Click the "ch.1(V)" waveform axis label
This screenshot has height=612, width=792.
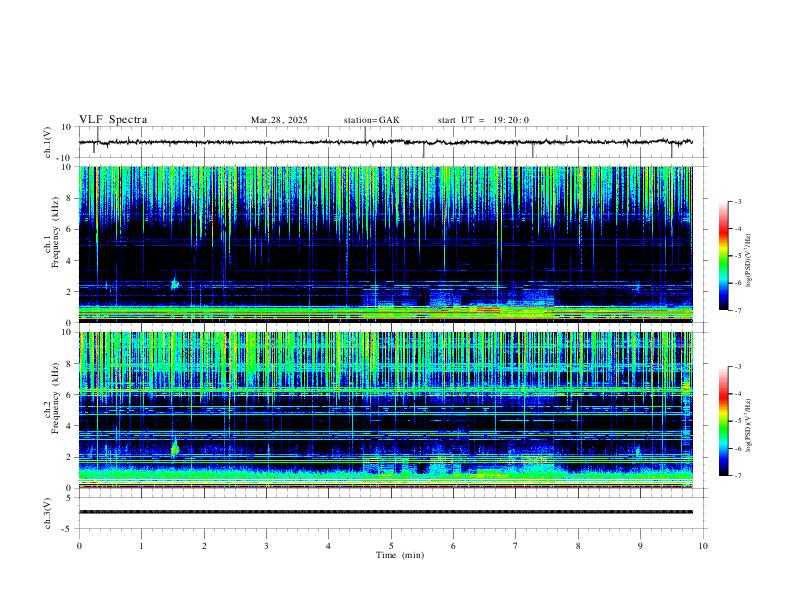[48, 142]
